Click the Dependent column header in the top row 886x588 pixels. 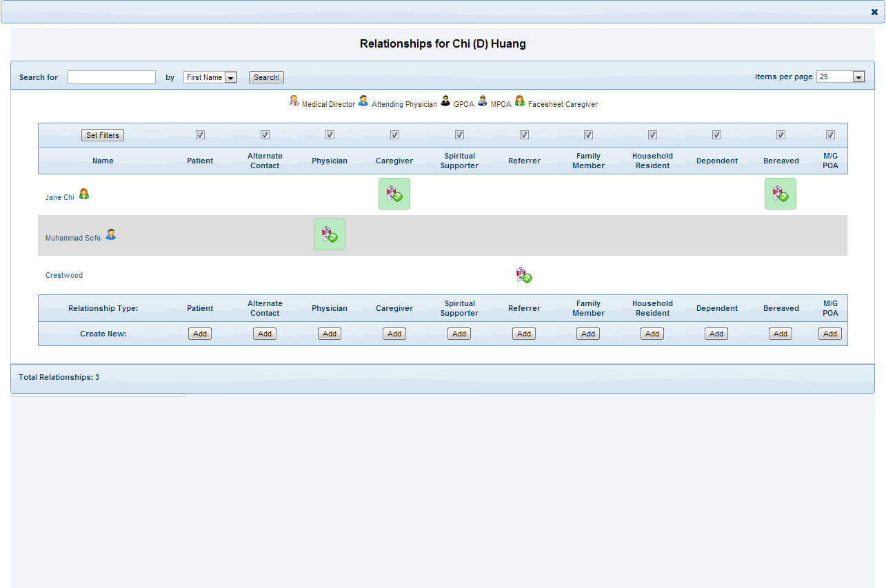pyautogui.click(x=716, y=161)
